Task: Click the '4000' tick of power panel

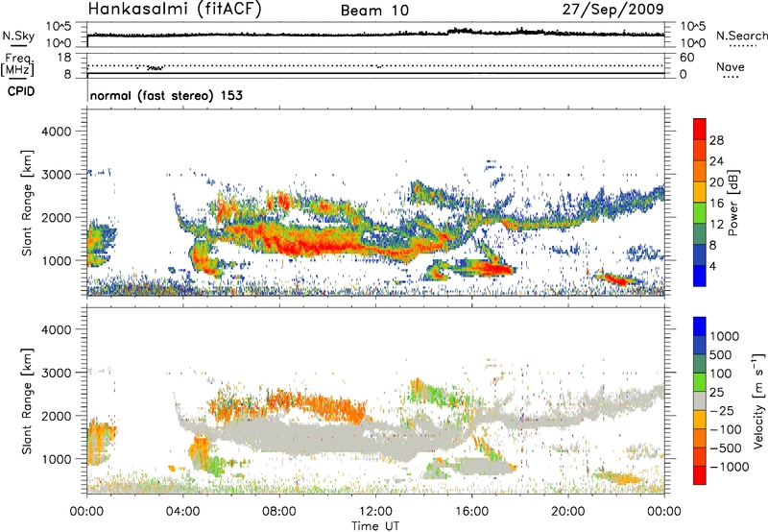Action: [56, 132]
